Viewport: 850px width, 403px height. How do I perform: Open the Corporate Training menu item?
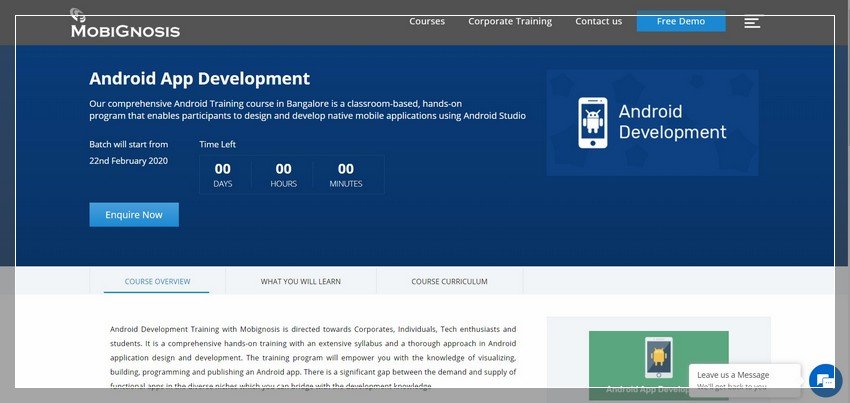point(510,21)
